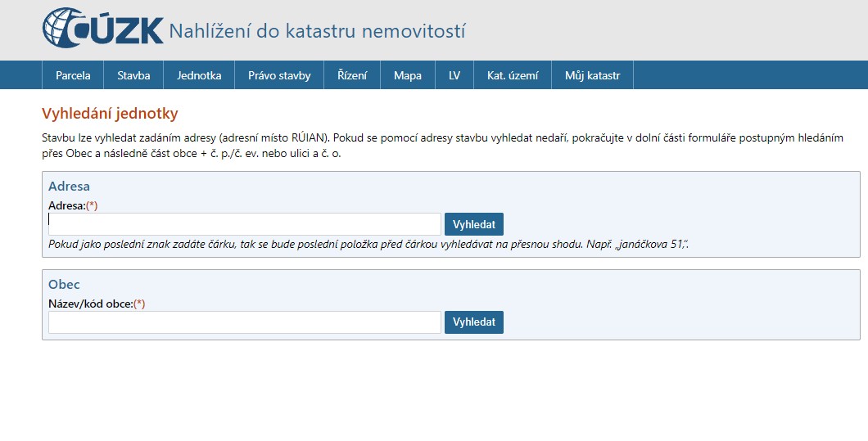The height and width of the screenshot is (441, 868).
Task: Open the Právo stavby page
Action: click(x=279, y=75)
